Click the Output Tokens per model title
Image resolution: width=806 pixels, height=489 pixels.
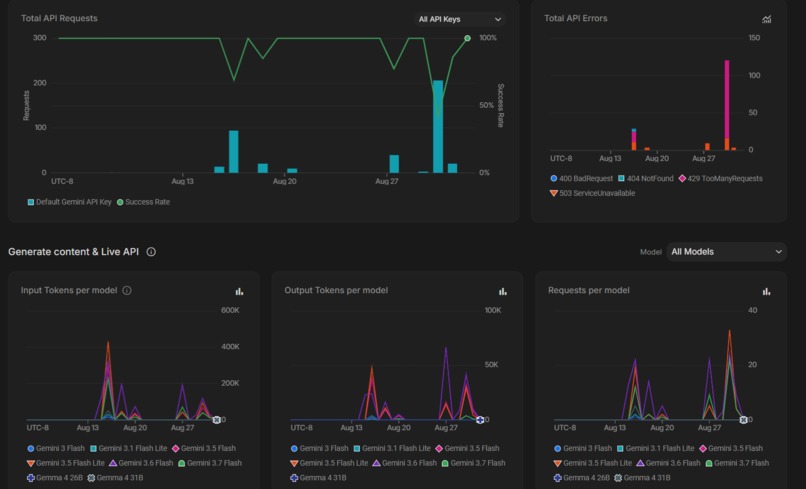(x=336, y=290)
